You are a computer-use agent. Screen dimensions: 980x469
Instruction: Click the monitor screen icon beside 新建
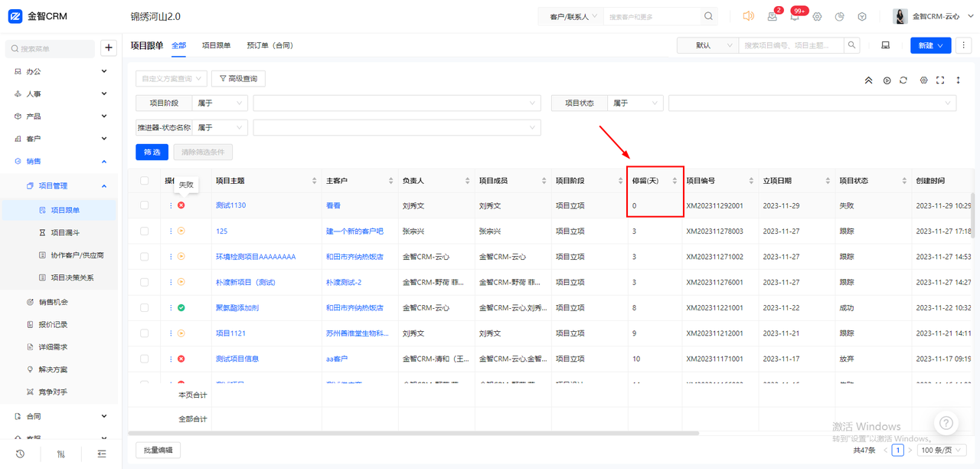886,45
